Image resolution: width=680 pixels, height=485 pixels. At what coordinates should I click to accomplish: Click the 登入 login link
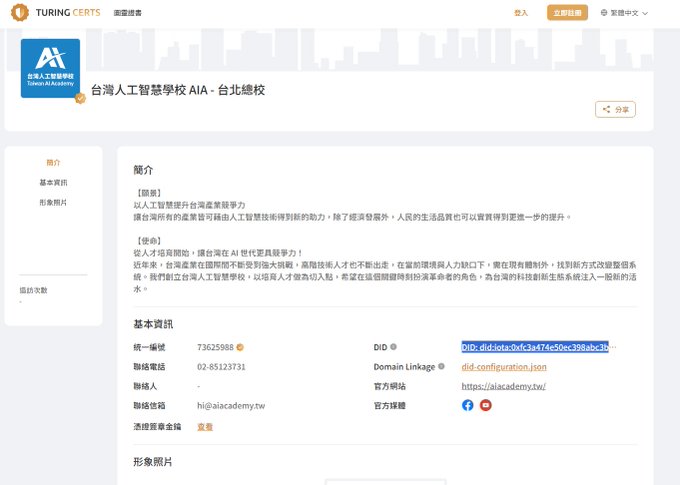tap(521, 13)
